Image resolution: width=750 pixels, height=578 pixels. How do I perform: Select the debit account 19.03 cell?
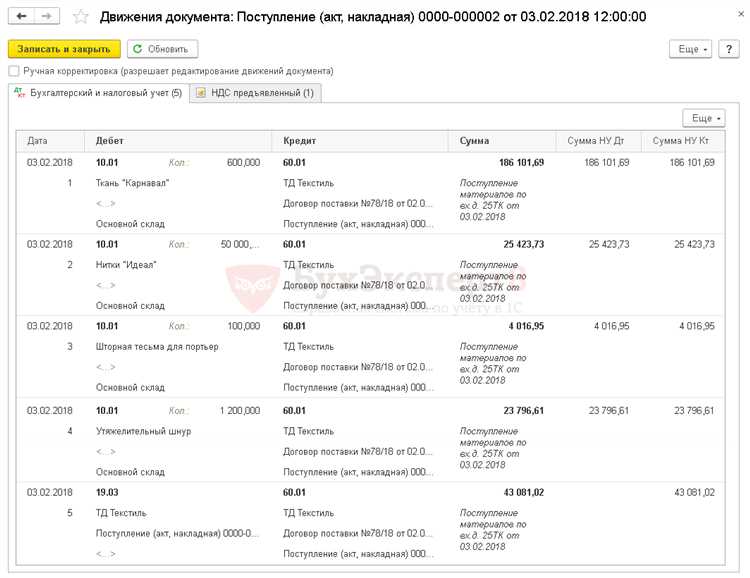click(x=107, y=492)
